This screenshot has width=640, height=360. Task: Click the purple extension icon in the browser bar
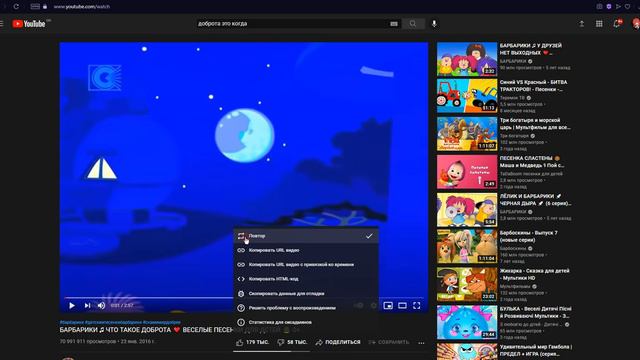pos(609,7)
